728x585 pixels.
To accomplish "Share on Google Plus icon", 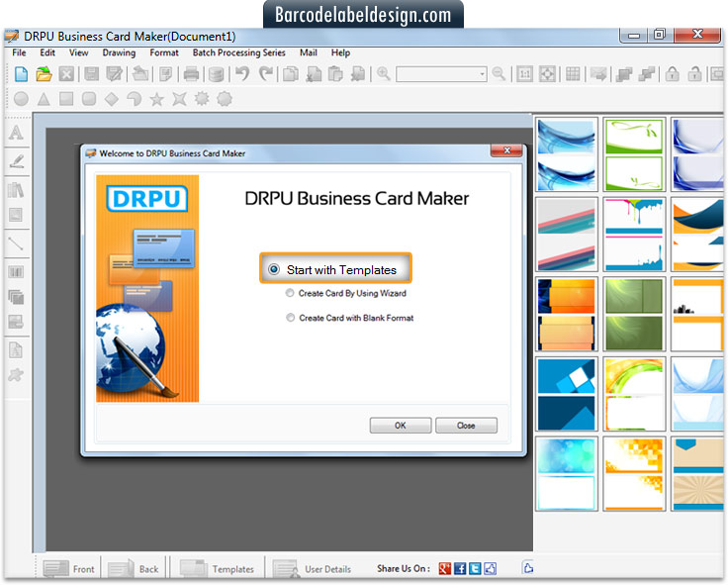I will click(445, 568).
